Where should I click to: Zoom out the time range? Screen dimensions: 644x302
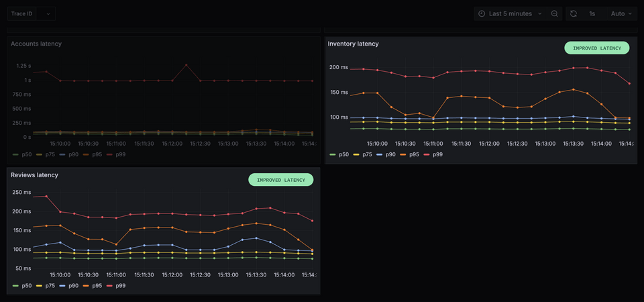click(x=554, y=13)
